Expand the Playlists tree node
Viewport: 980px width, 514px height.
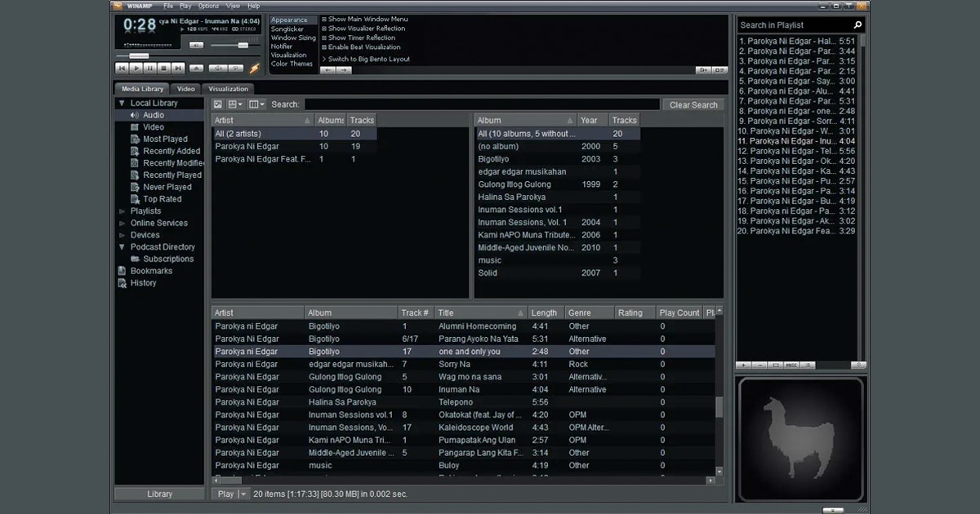tap(122, 211)
